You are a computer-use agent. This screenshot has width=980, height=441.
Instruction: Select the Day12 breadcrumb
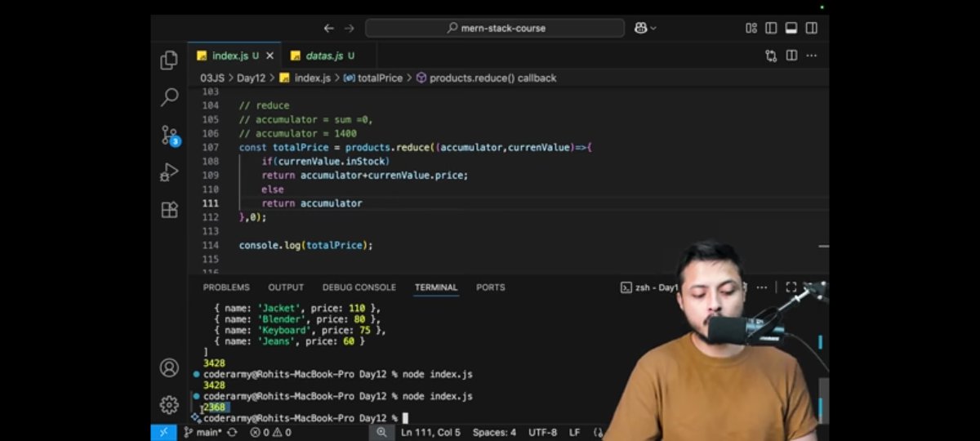click(x=252, y=78)
